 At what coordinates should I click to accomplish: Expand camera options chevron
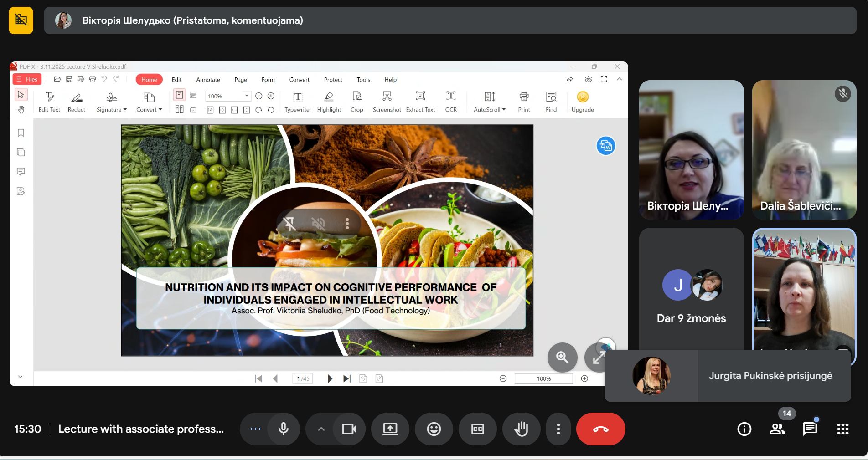tap(321, 429)
